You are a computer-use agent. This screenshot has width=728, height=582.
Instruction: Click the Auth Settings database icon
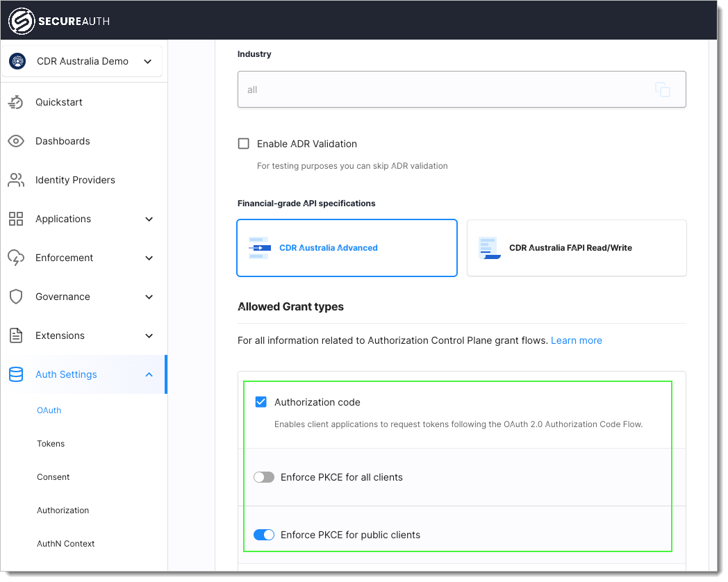16,374
